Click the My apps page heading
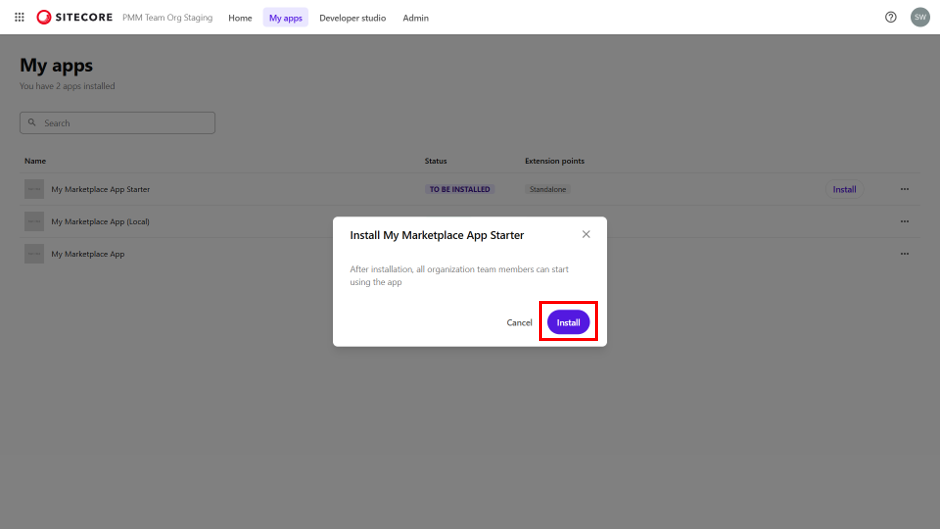This screenshot has height=529, width=940. [x=56, y=65]
